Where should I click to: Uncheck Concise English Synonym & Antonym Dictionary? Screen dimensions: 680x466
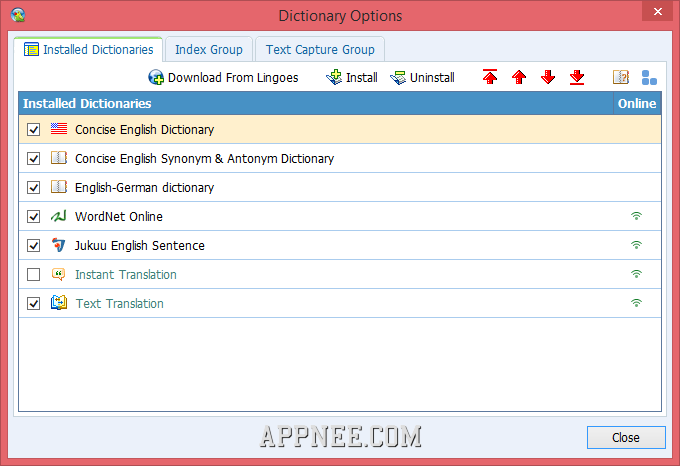33,159
